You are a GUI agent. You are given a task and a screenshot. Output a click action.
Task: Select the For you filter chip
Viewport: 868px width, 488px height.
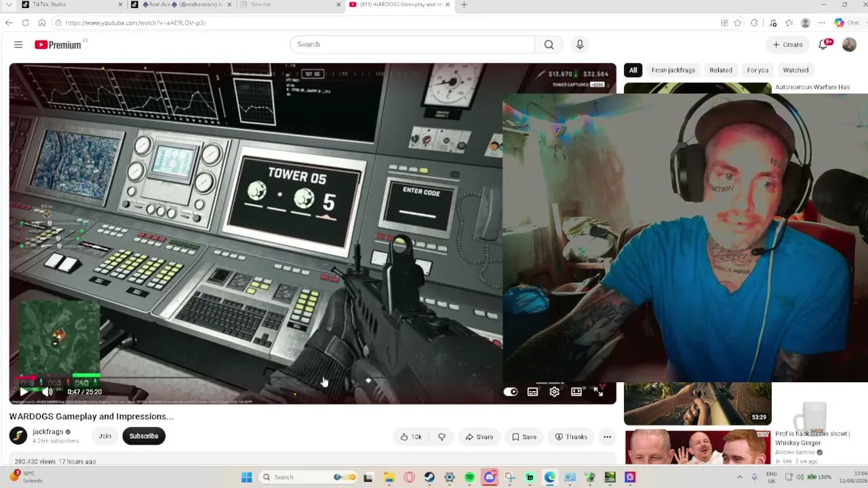tap(757, 70)
